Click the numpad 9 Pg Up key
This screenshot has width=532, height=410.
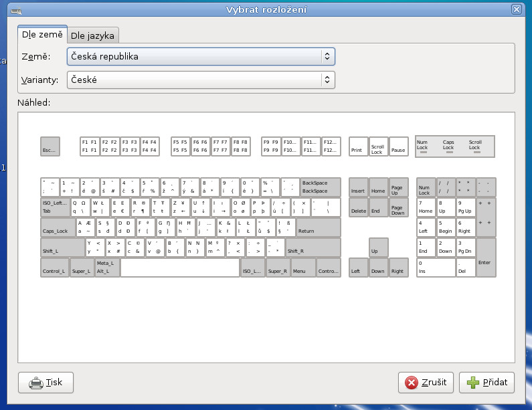(466, 207)
